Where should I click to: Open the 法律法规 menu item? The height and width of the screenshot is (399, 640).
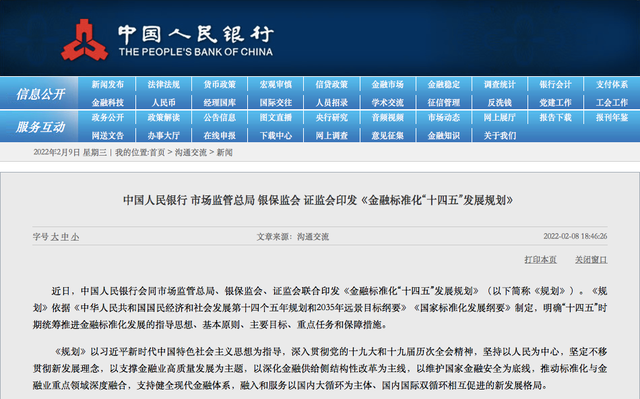[163, 84]
